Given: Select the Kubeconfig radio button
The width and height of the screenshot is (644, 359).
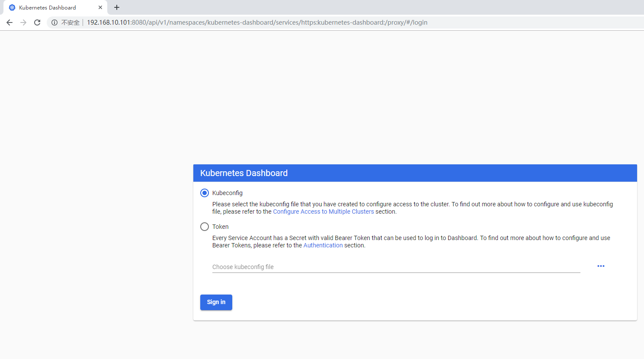Looking at the screenshot, I should click(205, 193).
